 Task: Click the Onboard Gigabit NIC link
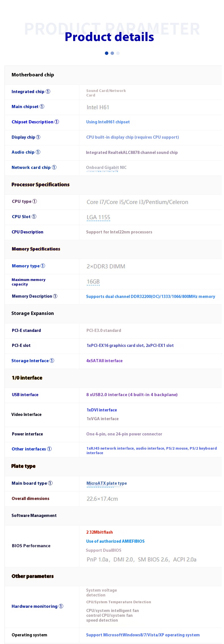coord(106,168)
